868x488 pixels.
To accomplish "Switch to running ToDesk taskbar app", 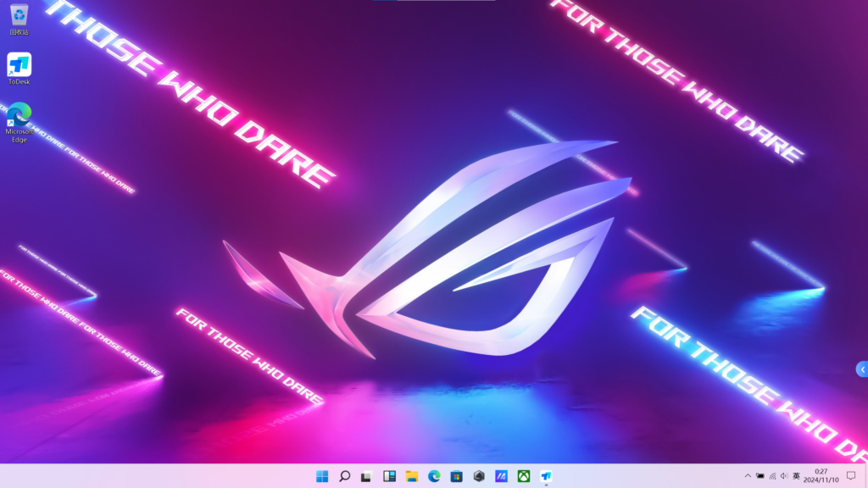I will (547, 476).
